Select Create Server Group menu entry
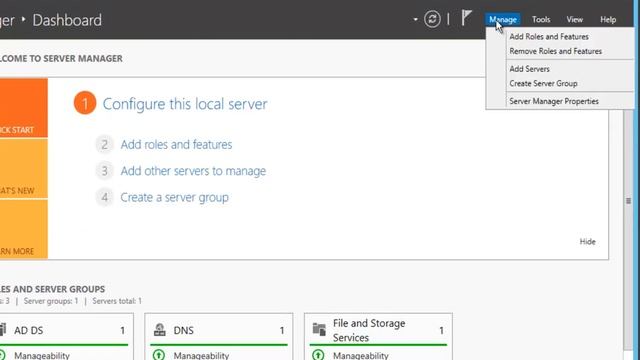The width and height of the screenshot is (640, 360). coord(543,84)
